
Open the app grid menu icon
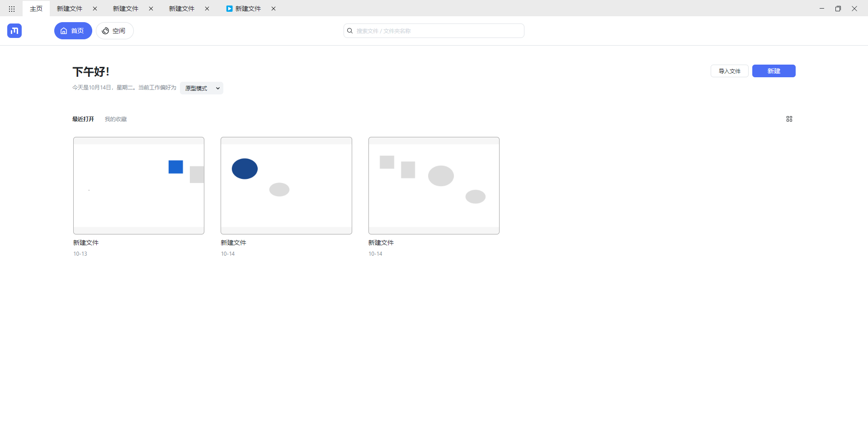[x=12, y=9]
